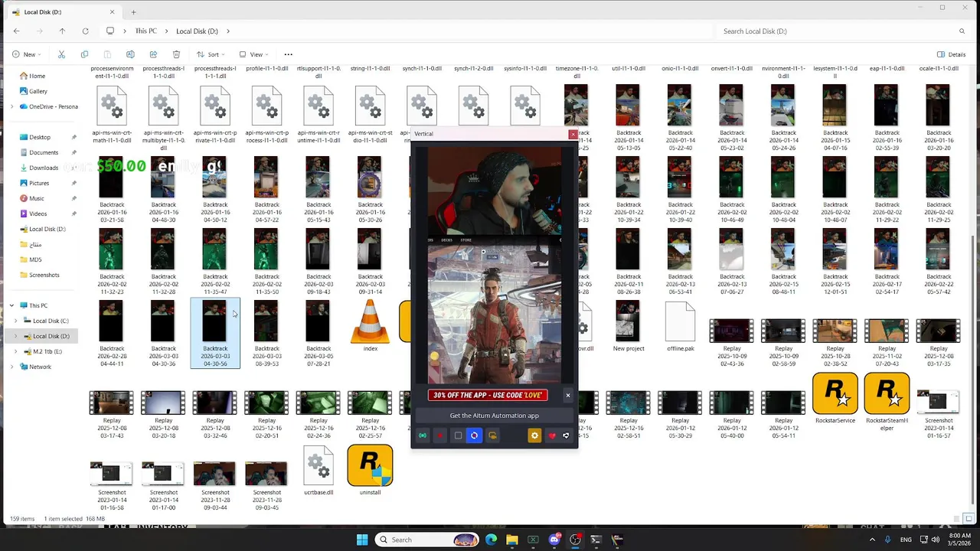Click the Rename icon in Explorer toolbar
The image size is (980, 551).
coord(130,54)
